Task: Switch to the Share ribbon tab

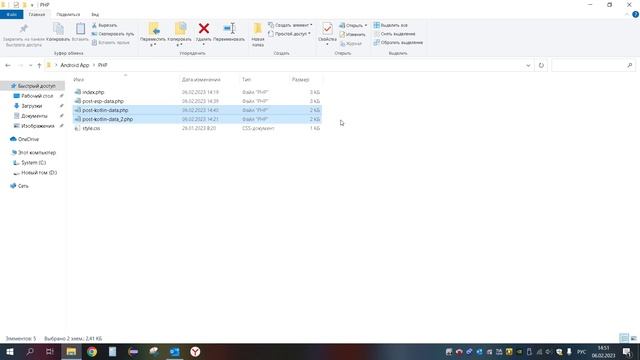Action: [68, 14]
